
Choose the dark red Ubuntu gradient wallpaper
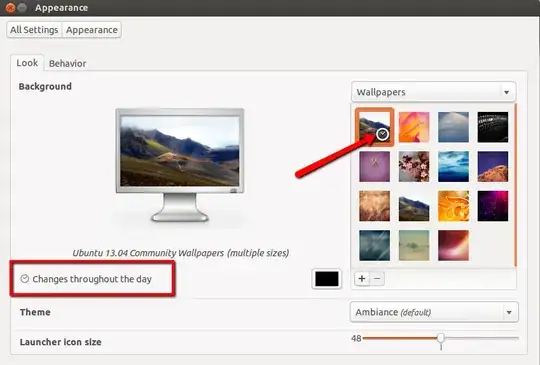(x=453, y=245)
